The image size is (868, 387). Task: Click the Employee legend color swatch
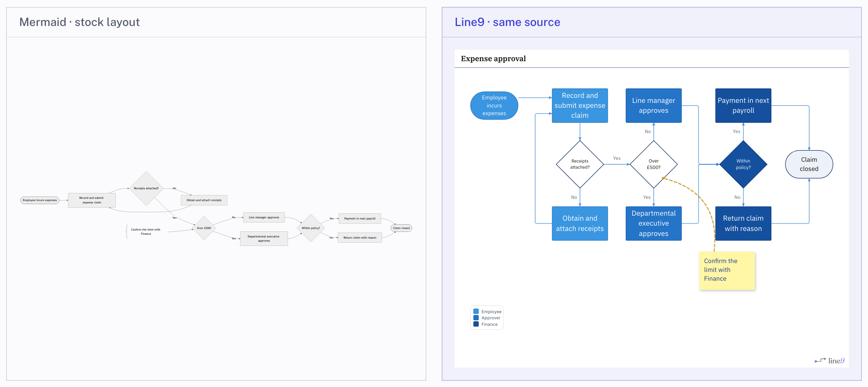(x=476, y=311)
